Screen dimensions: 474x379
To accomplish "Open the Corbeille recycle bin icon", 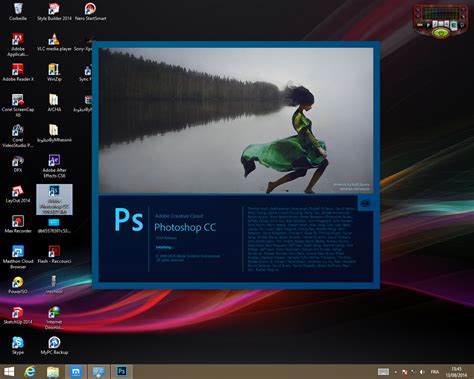I will pos(18,12).
